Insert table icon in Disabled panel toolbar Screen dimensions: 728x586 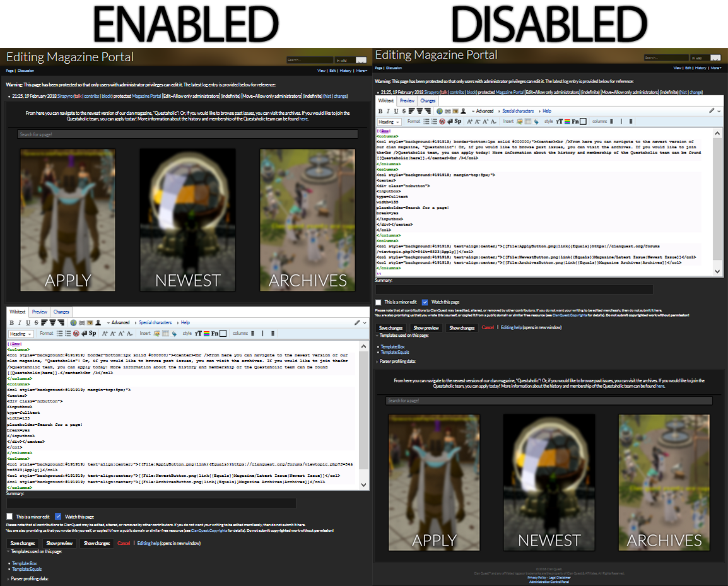click(528, 121)
